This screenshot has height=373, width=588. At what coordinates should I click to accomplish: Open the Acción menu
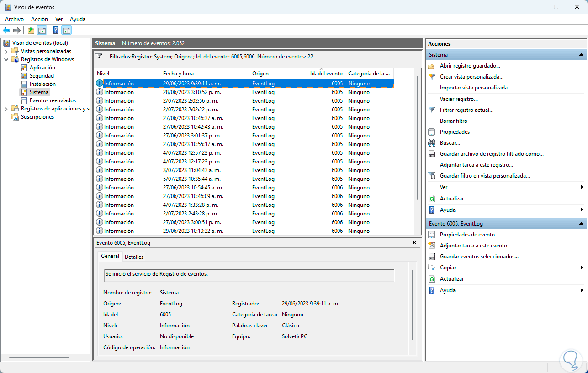tap(39, 19)
